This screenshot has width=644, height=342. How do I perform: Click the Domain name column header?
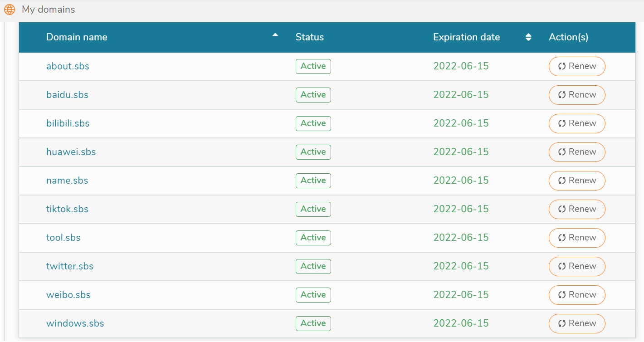coord(77,37)
